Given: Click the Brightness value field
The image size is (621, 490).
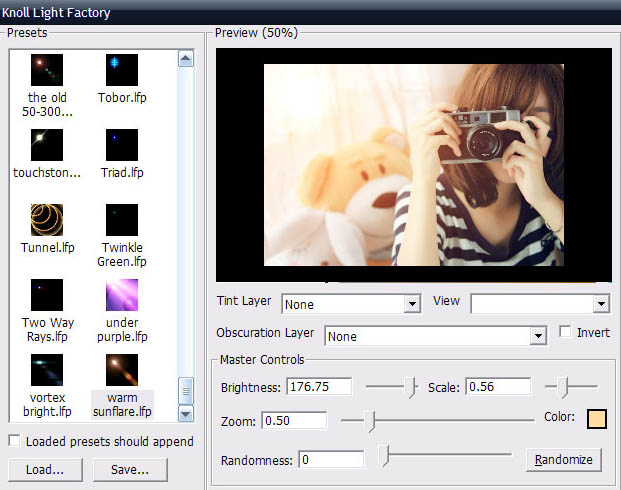Looking at the screenshot, I should point(319,387).
